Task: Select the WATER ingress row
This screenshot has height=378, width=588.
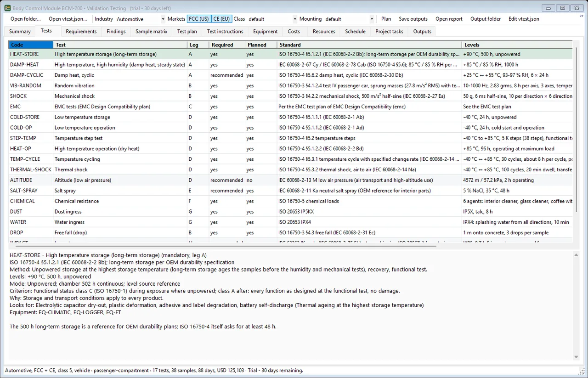Action: coord(291,222)
